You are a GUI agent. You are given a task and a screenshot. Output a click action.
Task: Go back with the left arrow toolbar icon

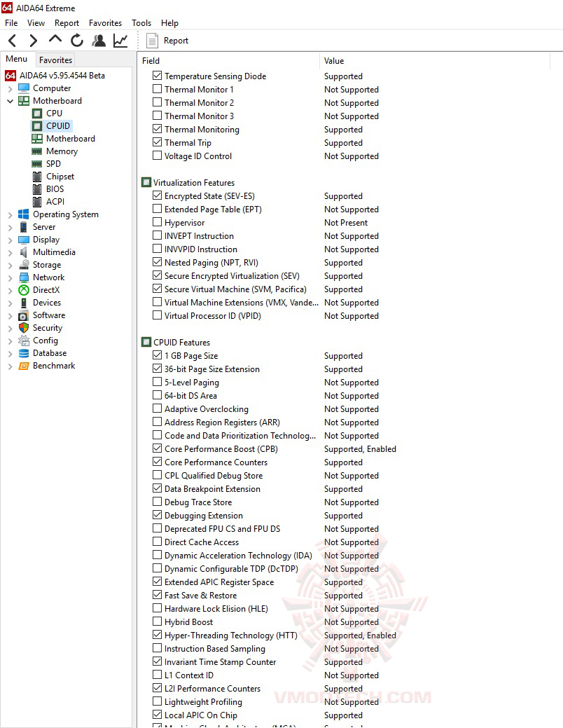tap(13, 41)
